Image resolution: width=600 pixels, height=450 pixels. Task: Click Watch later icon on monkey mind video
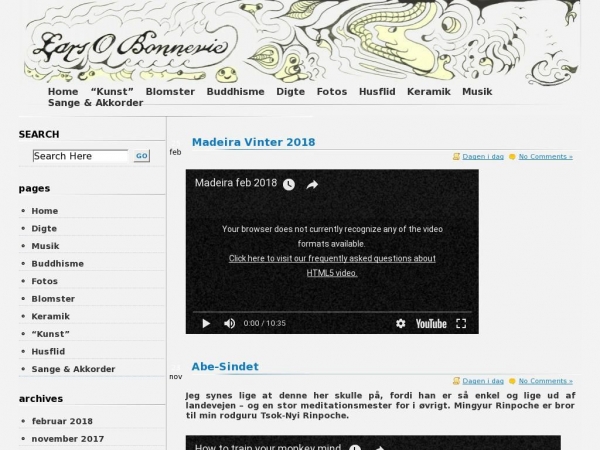pos(355,448)
